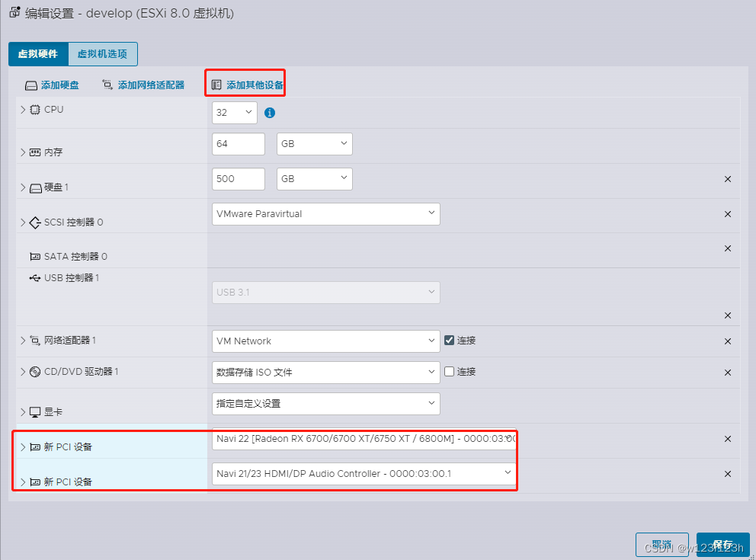
Task: Open the VMware Paravirtual dropdown
Action: point(326,214)
